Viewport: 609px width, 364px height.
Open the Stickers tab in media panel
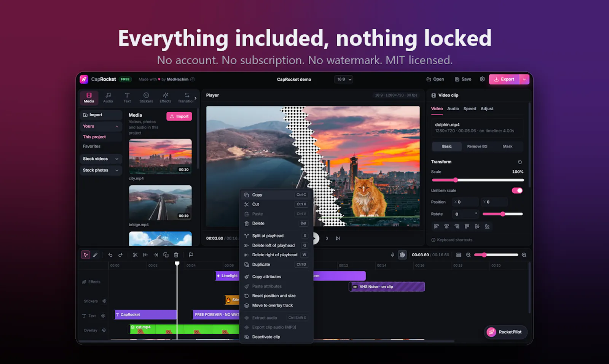tap(146, 98)
